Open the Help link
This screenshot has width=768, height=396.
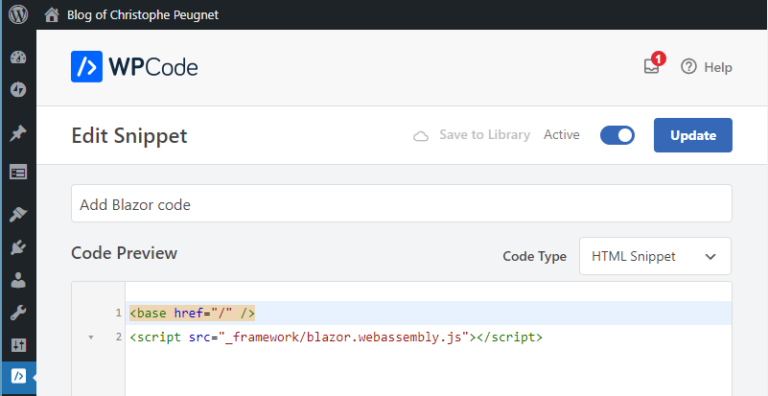(x=706, y=67)
